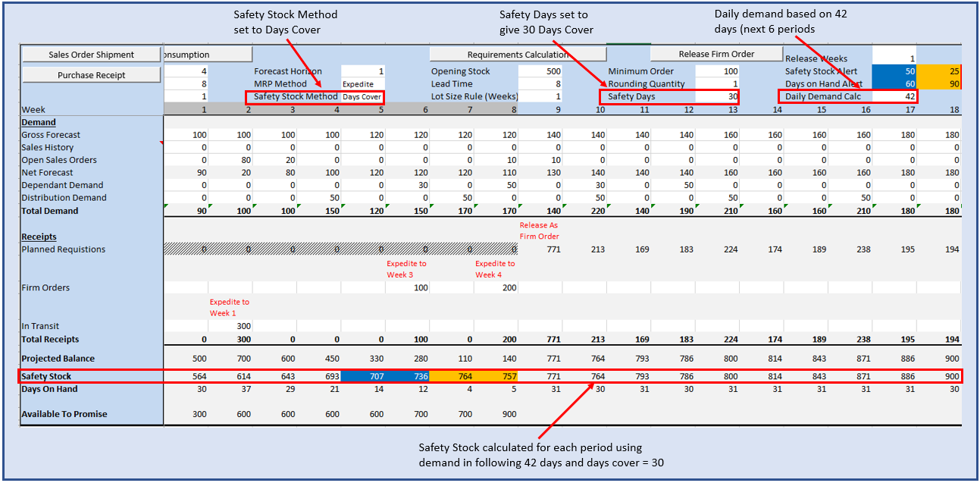Select the Lead Time value cell
980x483 pixels.
point(540,84)
